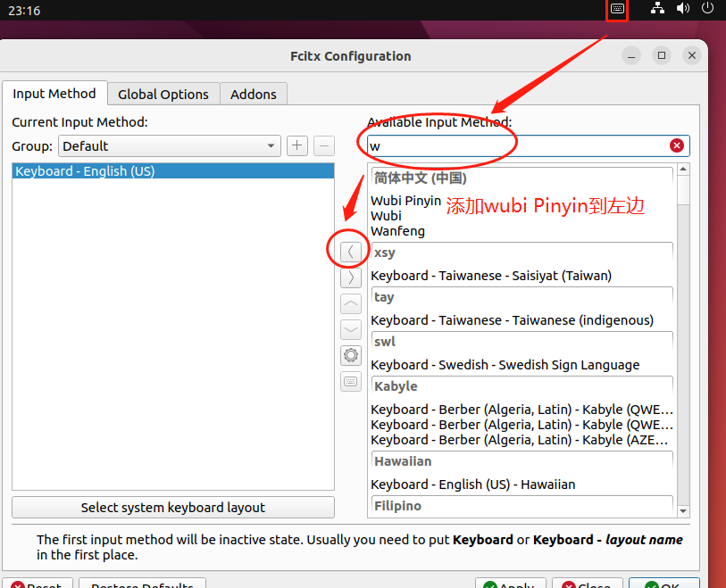Switch to the Addons tab
Screen dimensions: 726x588
pos(254,95)
